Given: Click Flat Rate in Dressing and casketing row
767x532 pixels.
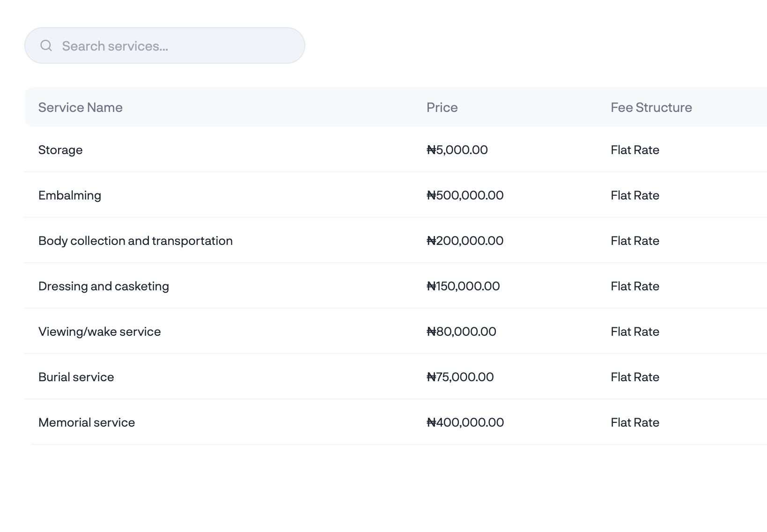Looking at the screenshot, I should coord(635,286).
